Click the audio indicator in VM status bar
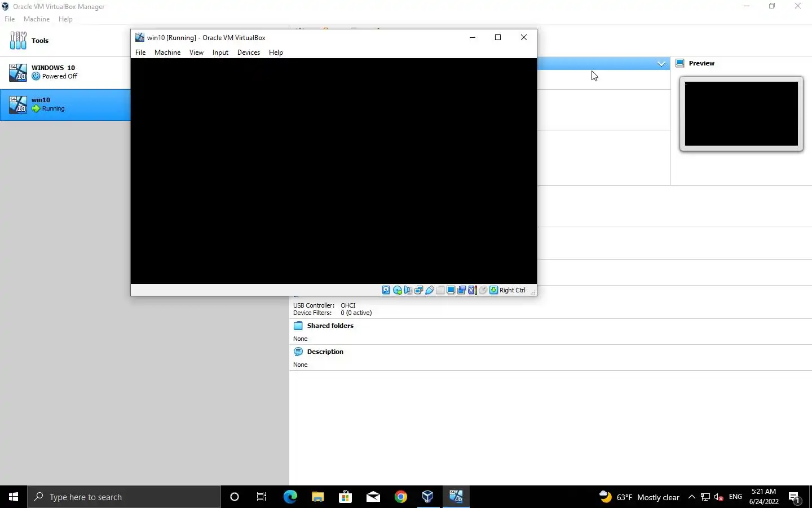Image resolution: width=812 pixels, height=508 pixels. point(408,290)
